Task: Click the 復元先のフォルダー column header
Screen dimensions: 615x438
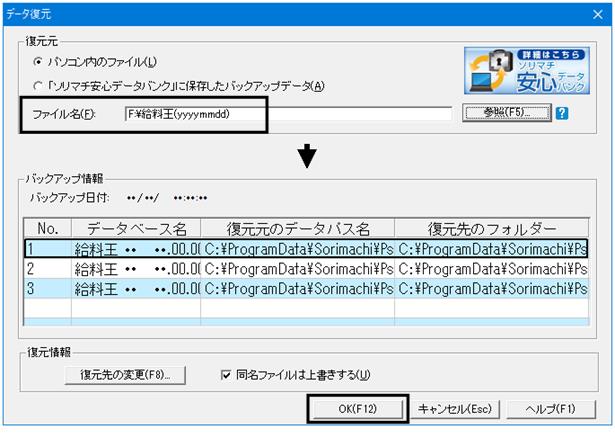Action: pyautogui.click(x=492, y=229)
